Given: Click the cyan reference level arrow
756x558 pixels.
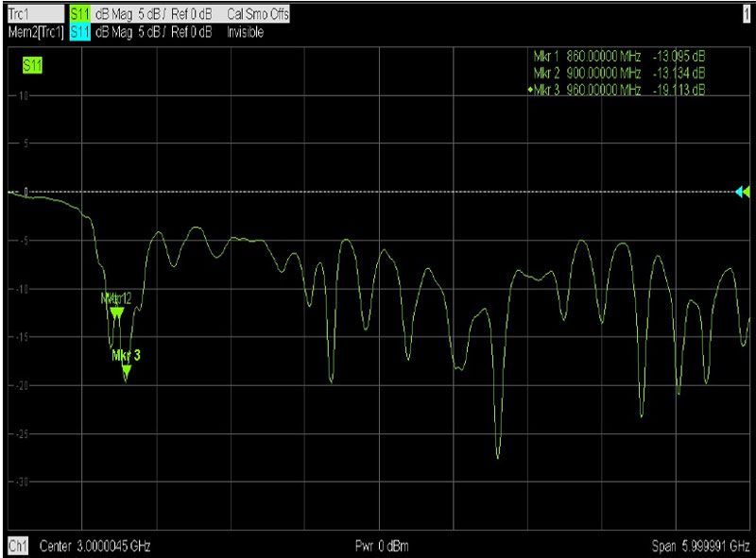Looking at the screenshot, I should pyautogui.click(x=739, y=192).
